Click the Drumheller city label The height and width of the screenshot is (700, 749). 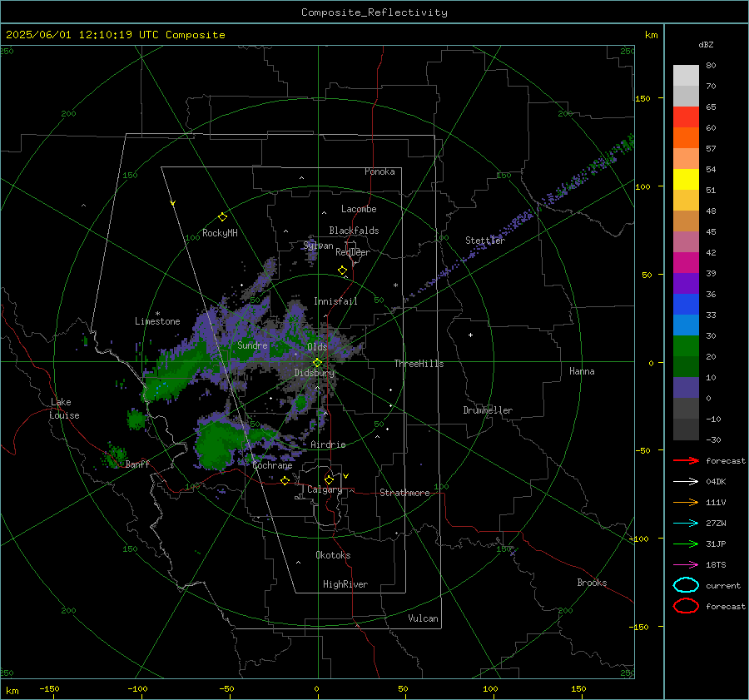point(488,410)
